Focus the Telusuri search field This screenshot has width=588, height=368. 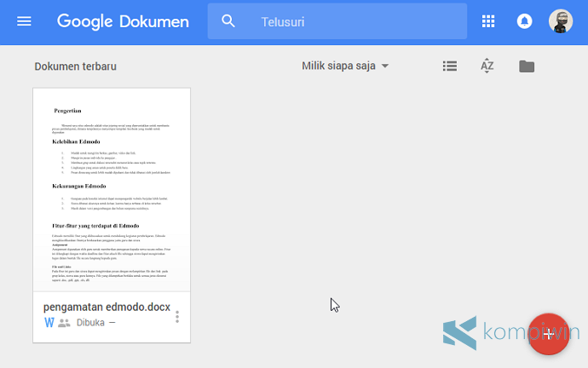pos(337,21)
